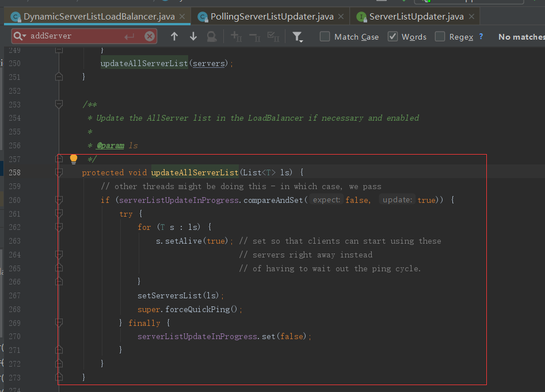Enable the Regex checkbox
The image size is (545, 392).
[440, 36]
